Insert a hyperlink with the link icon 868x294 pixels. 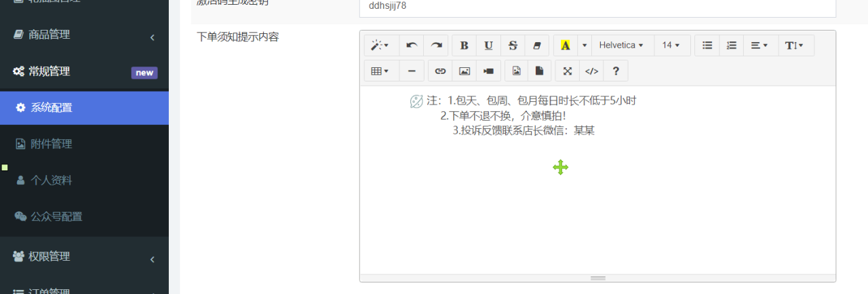click(440, 71)
